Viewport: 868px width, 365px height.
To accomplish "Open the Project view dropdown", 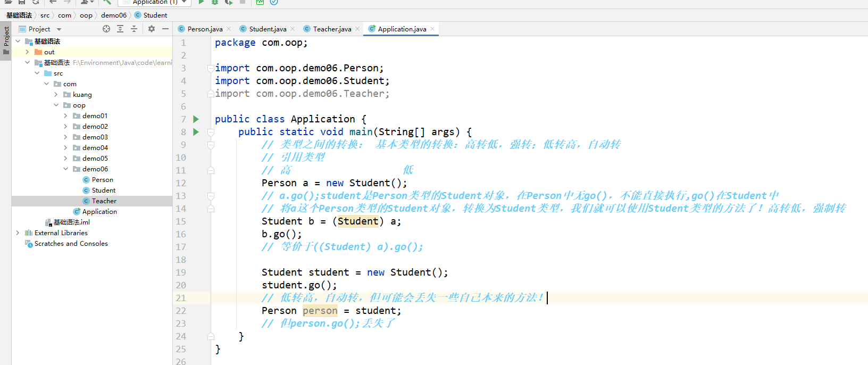I will (59, 29).
